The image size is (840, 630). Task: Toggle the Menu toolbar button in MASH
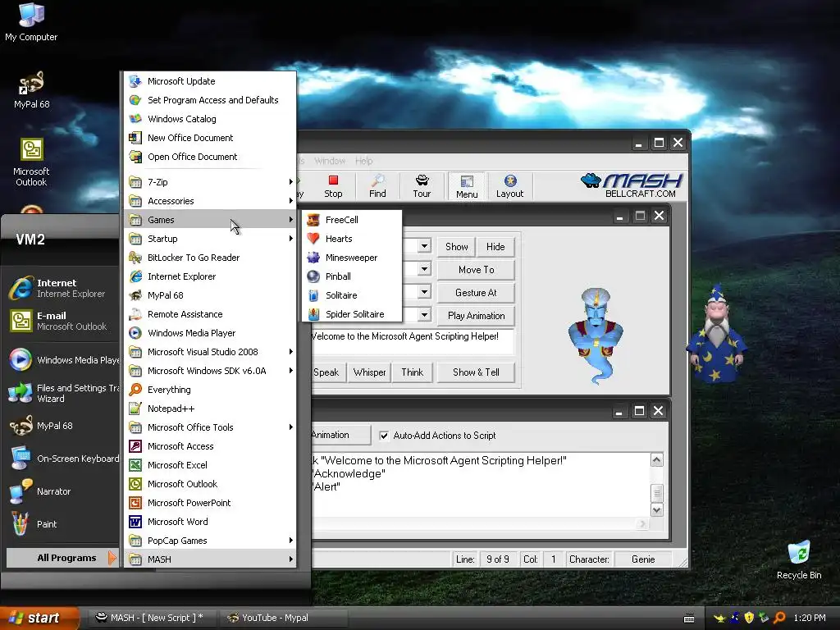pos(467,186)
